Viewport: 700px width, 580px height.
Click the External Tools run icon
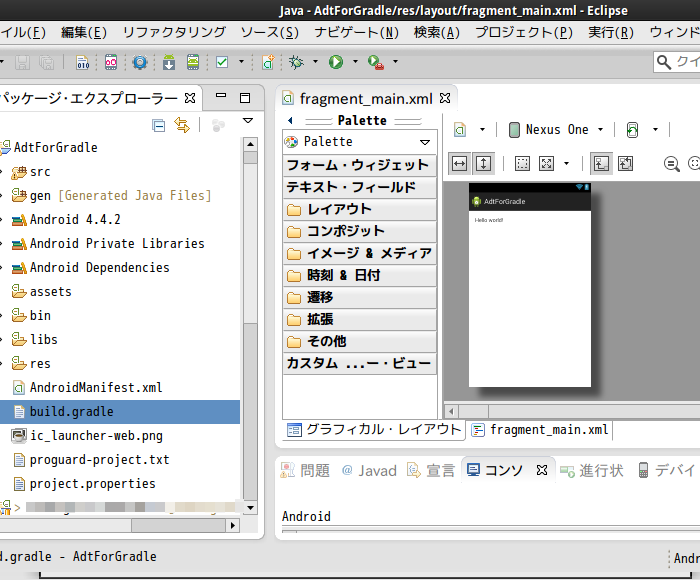tap(376, 62)
